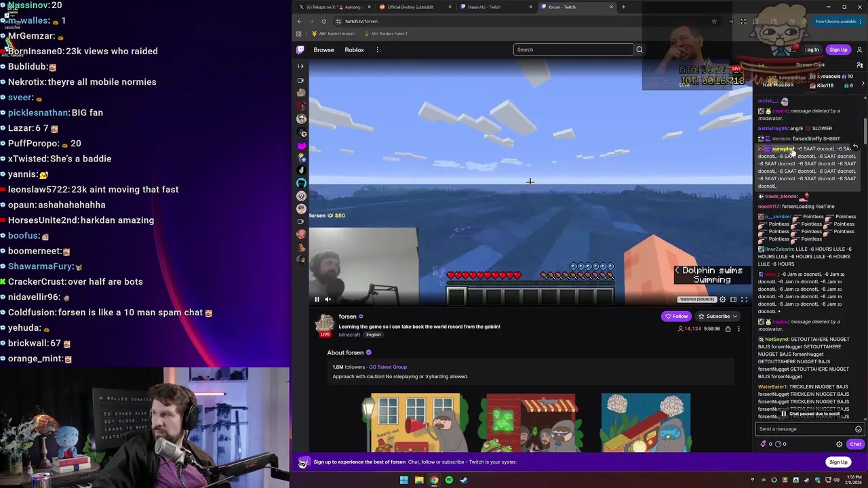Open the user profile icon top right

859,49
